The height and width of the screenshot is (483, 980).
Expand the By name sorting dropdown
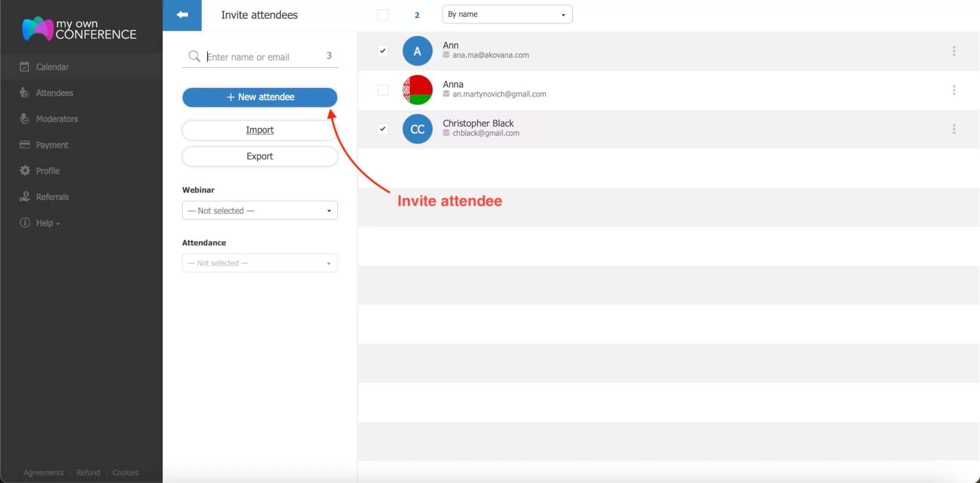point(507,14)
